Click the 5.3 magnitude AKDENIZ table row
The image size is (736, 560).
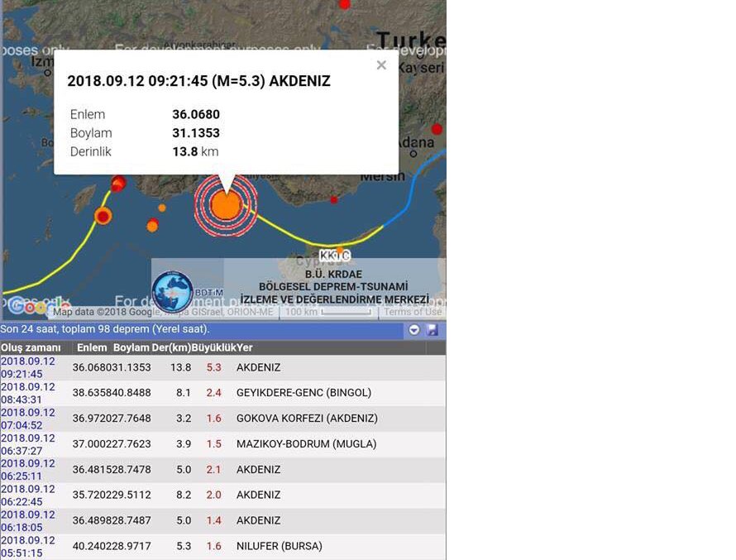click(223, 367)
